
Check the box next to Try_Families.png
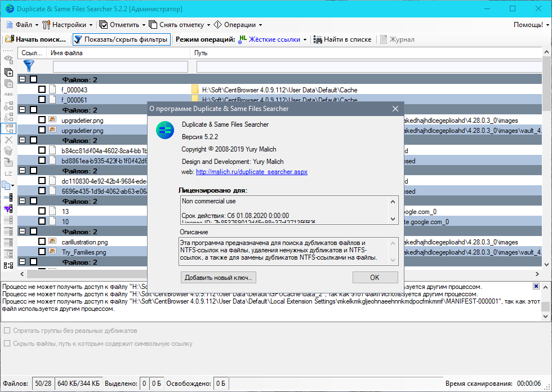[x=42, y=252]
